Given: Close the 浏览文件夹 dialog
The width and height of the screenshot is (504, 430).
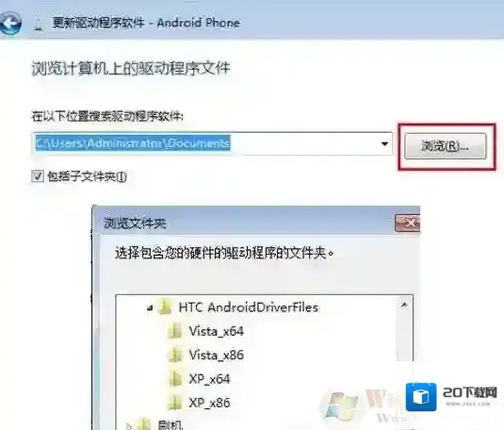Looking at the screenshot, I should 408,223.
